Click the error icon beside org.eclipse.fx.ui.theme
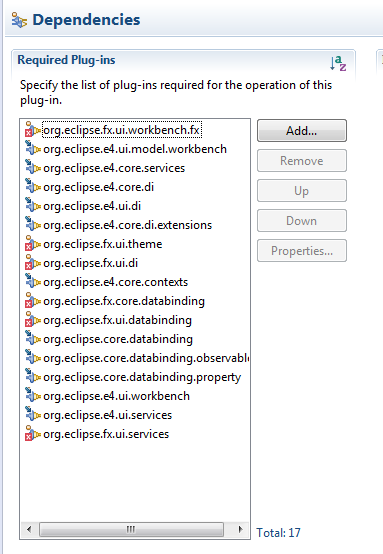 33,244
